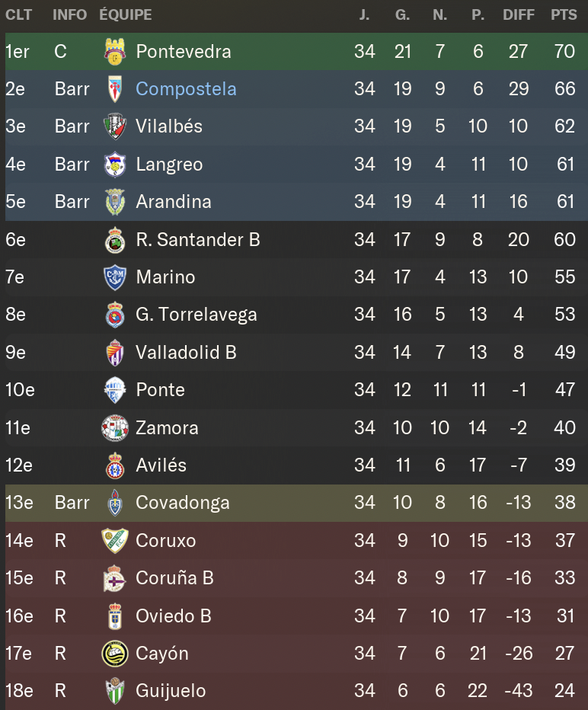Viewport: 588px width, 710px height.
Task: Click the Oviedo B team name
Action: point(174,616)
